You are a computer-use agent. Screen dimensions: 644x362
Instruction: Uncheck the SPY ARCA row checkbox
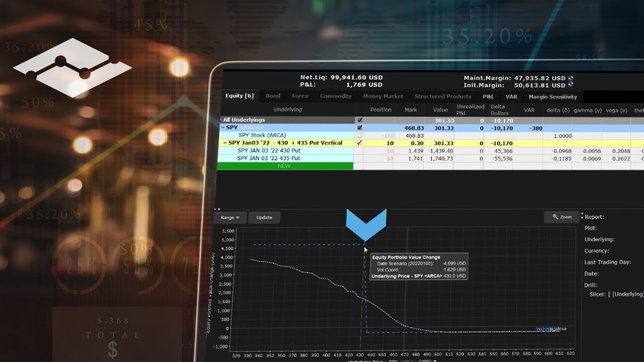coord(359,128)
